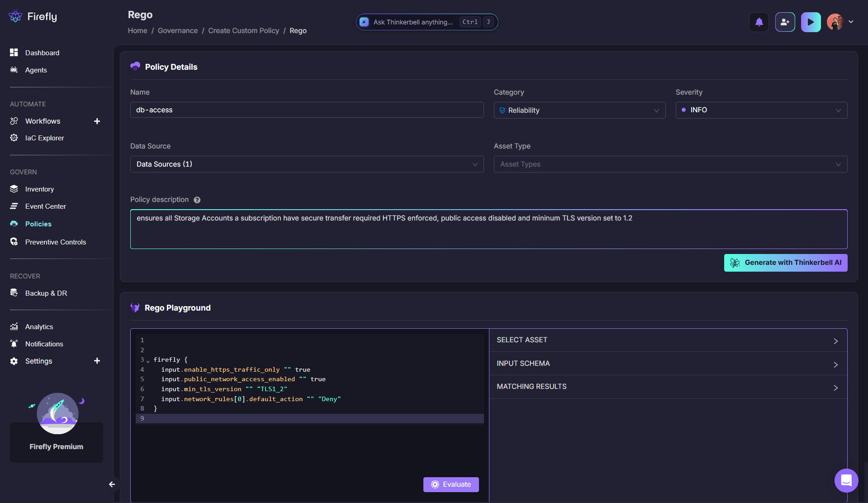Expand Settings with its plus icon
The image size is (868, 503).
click(x=97, y=361)
